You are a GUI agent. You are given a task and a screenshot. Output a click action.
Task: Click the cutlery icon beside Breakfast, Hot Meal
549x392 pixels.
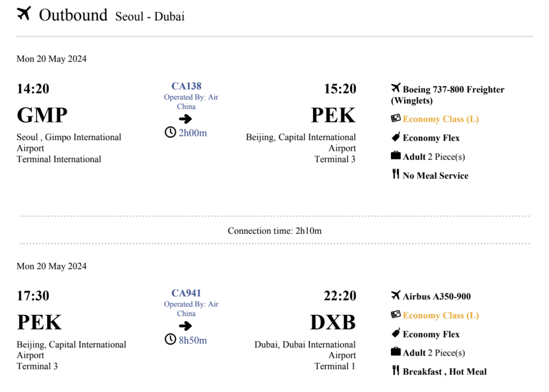click(396, 371)
